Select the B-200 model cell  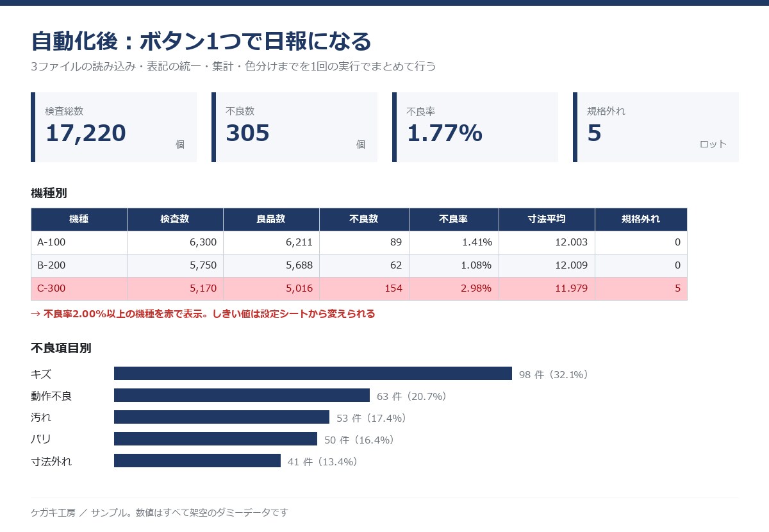tap(79, 265)
